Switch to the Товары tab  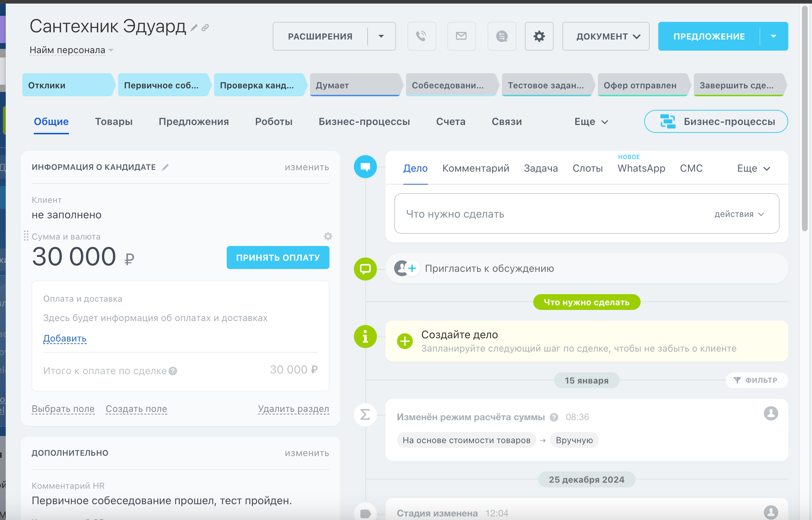click(114, 122)
